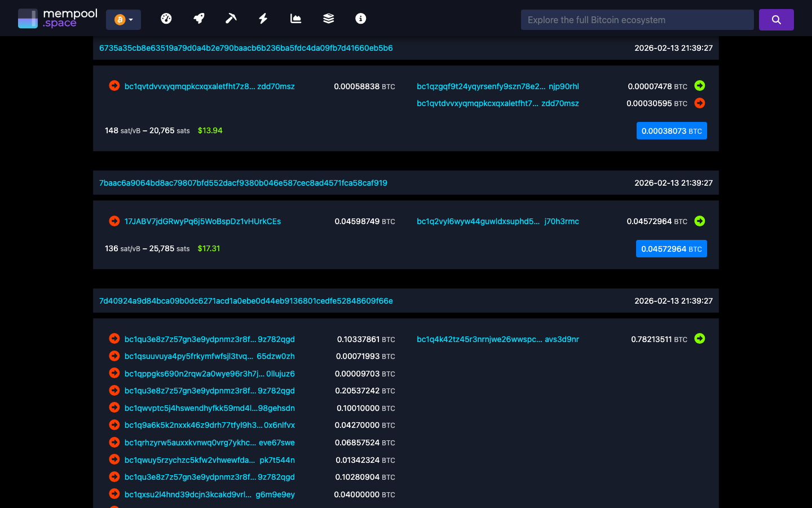This screenshot has height=508, width=812.
Task: Open transaction 7baac6a9064bd8ac79807bfd552dacf9380b046e587cec8ad4571fca58caf919
Action: tap(242, 183)
